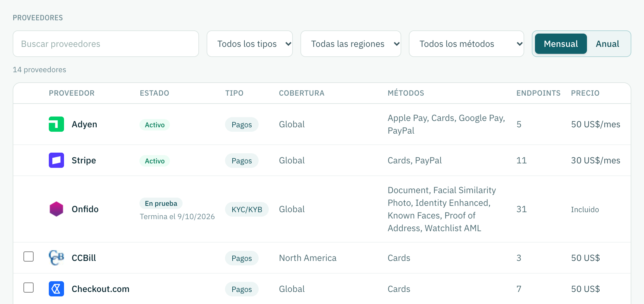
Task: Click Adyen's Activo status badge
Action: [x=155, y=125]
